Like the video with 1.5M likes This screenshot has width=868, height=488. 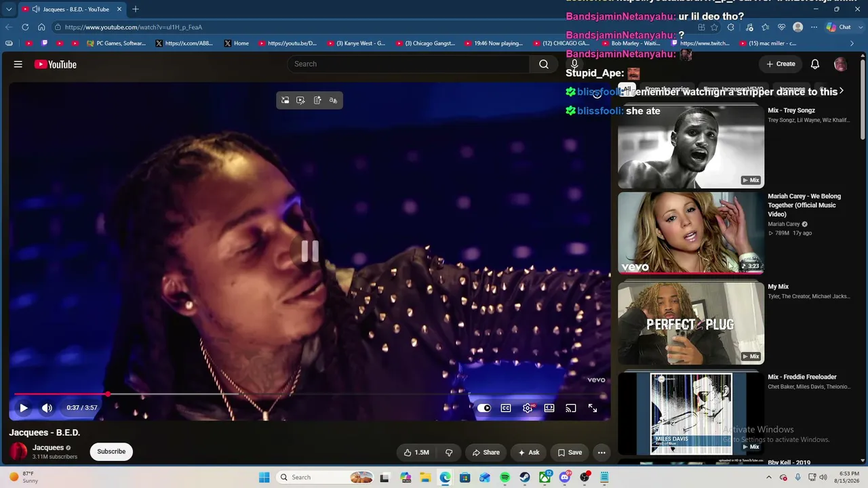(x=416, y=453)
